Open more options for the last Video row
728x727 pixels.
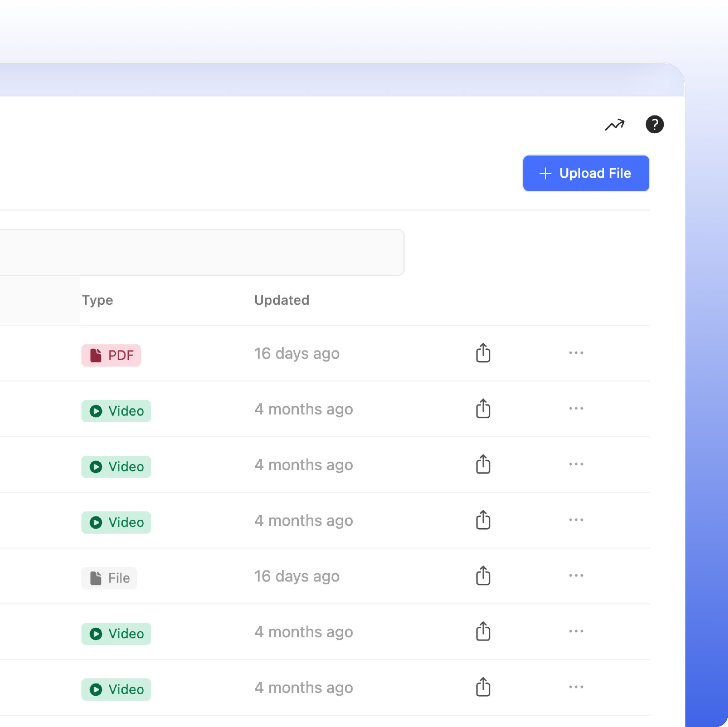click(x=576, y=688)
